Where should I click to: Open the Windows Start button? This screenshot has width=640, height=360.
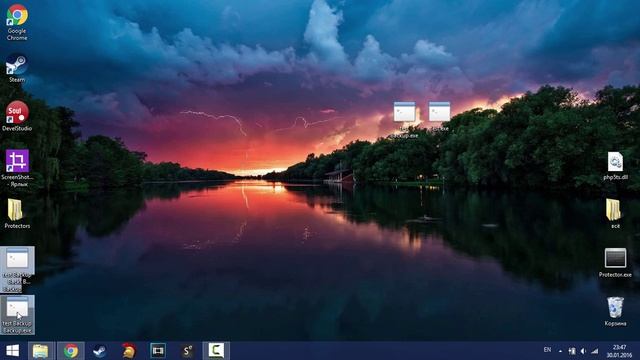[12, 351]
